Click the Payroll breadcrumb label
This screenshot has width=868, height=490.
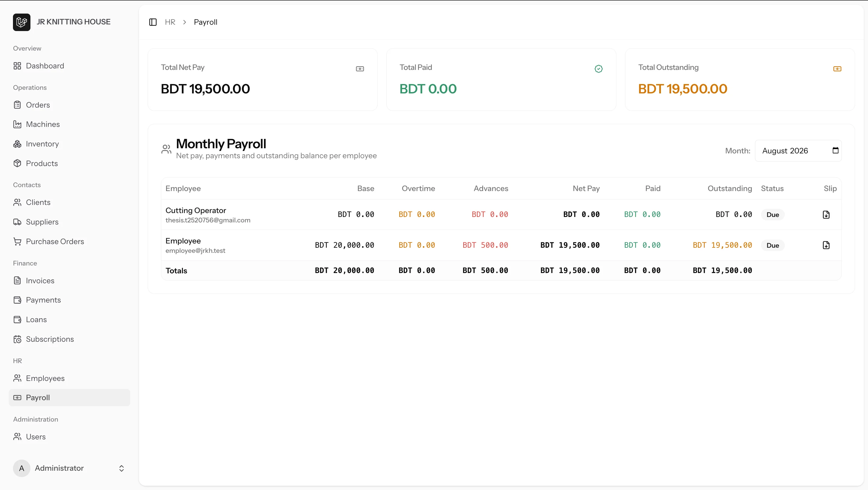(206, 22)
